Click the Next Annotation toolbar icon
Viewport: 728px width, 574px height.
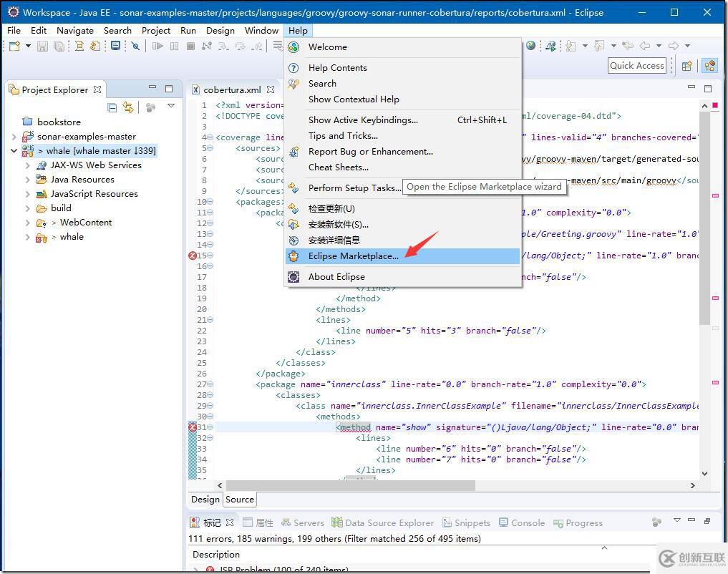571,46
